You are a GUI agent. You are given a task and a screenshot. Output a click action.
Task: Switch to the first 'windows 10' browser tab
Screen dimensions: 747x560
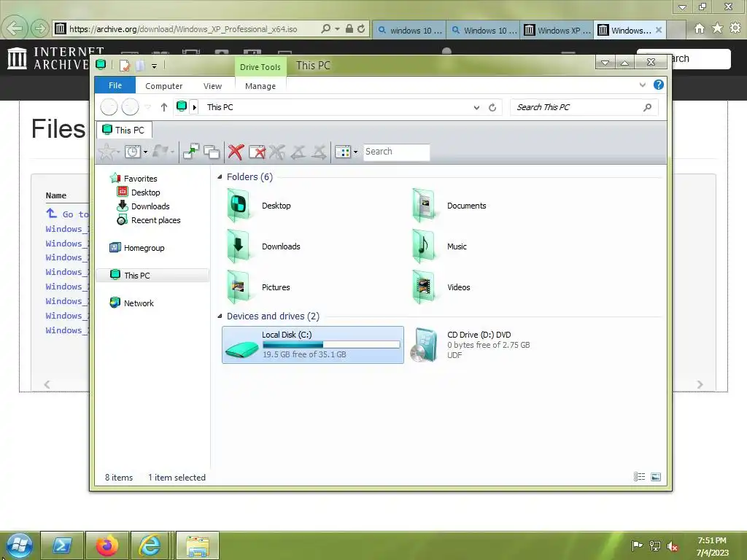(x=410, y=30)
